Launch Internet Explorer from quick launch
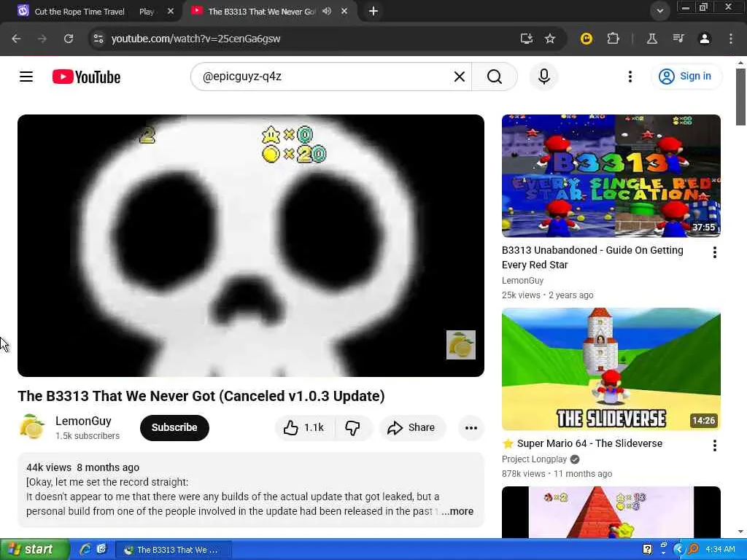 point(86,550)
